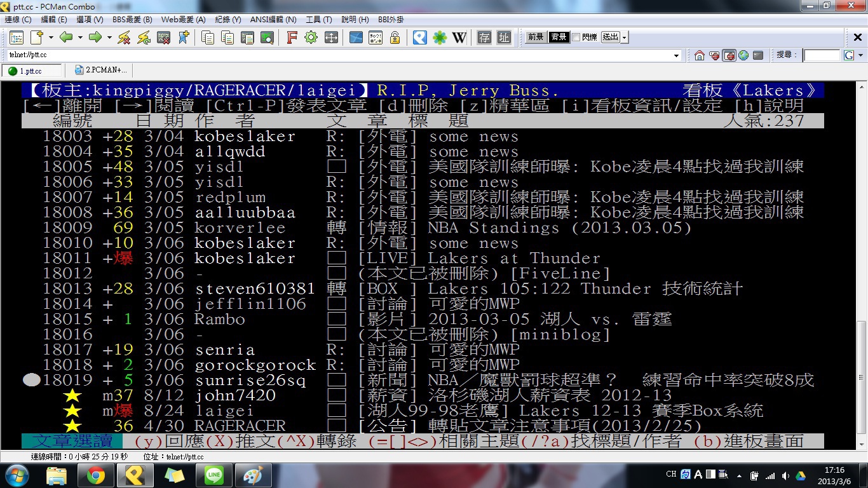The width and height of the screenshot is (868, 488).
Task: Click the blue PCMan logo icon
Action: [419, 37]
